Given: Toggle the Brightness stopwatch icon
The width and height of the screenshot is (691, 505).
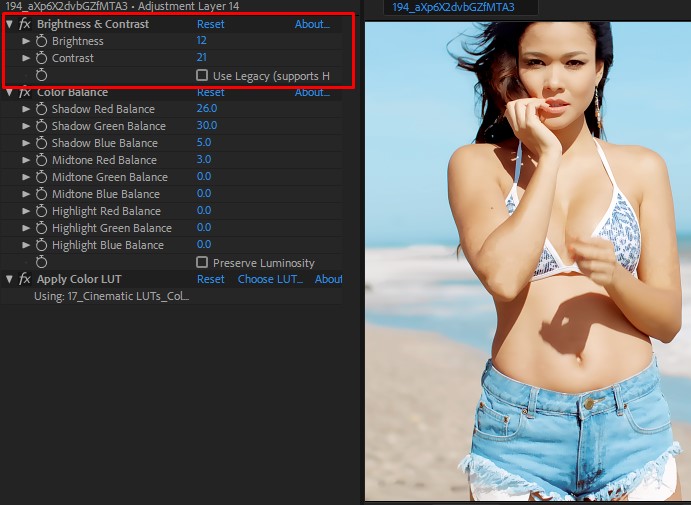Looking at the screenshot, I should click(41, 41).
